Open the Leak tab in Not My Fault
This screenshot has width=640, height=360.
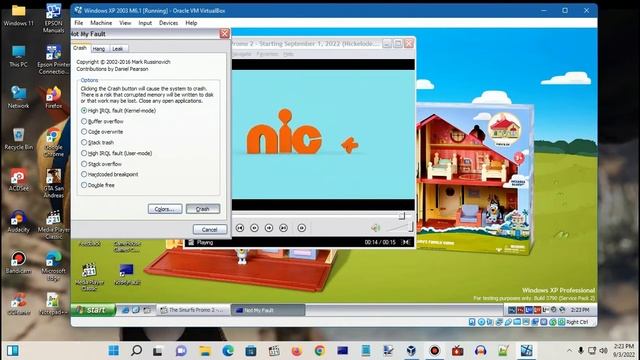[118, 49]
